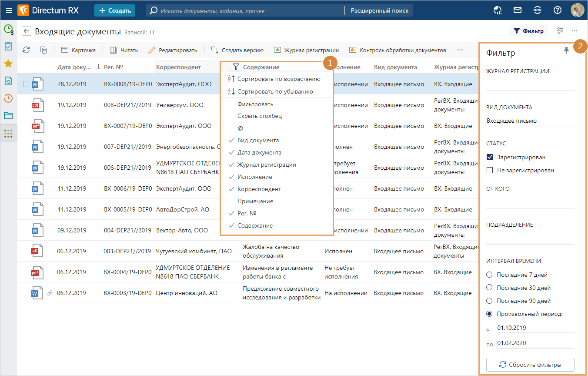Open the mail notifications icon
This screenshot has height=376, width=588.
(518, 10)
